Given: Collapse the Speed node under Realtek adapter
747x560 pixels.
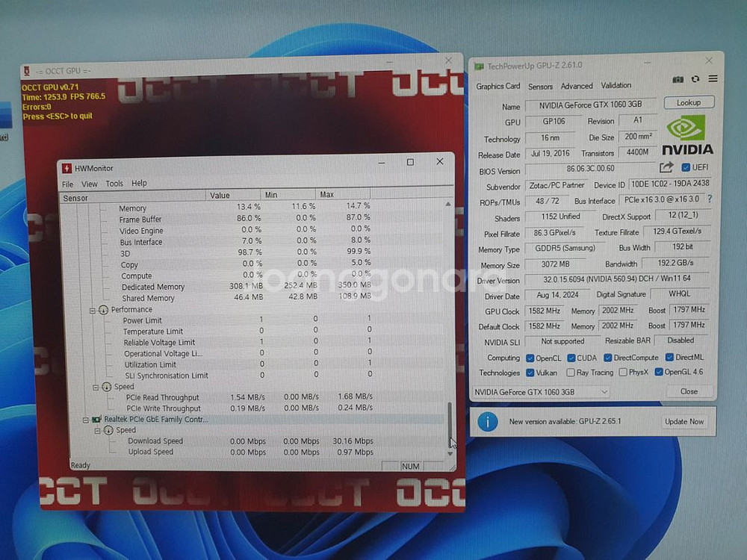Looking at the screenshot, I should (96, 431).
